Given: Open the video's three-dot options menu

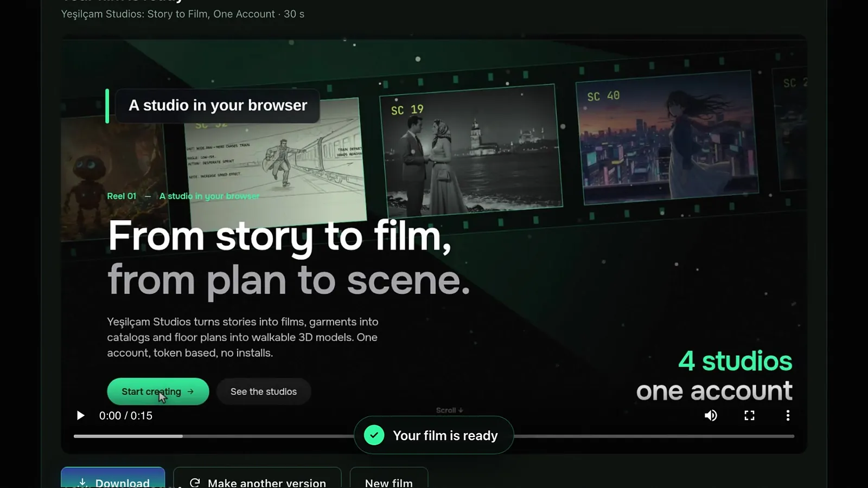Looking at the screenshot, I should click(788, 415).
